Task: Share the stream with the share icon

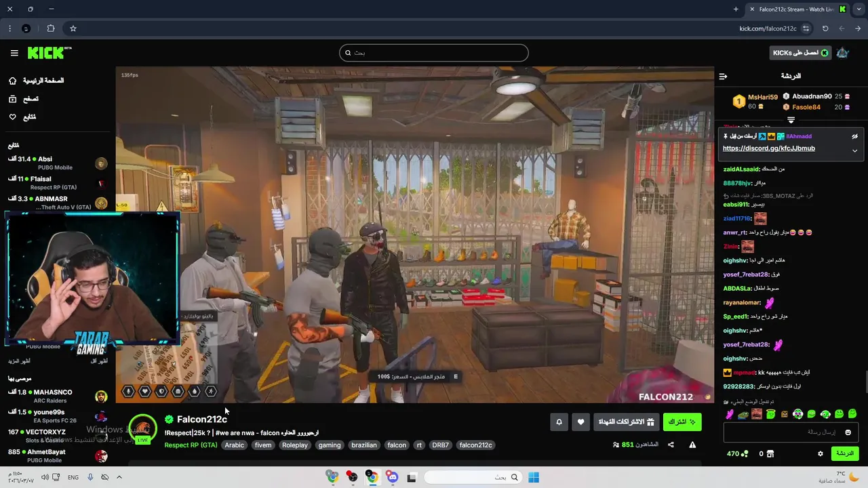Action: (671, 445)
